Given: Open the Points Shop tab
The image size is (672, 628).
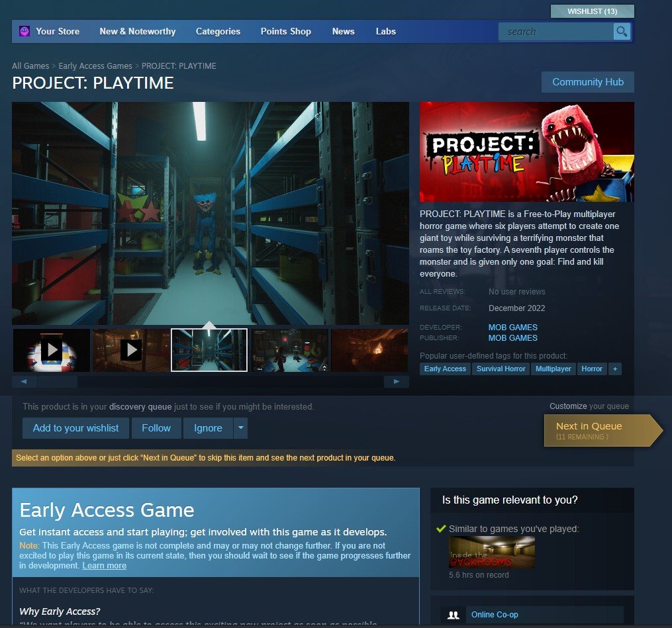Looking at the screenshot, I should (x=286, y=31).
